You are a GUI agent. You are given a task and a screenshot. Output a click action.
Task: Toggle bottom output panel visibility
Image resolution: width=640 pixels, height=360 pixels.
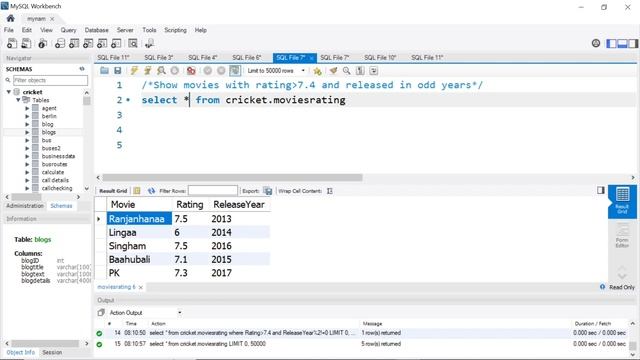click(x=622, y=43)
